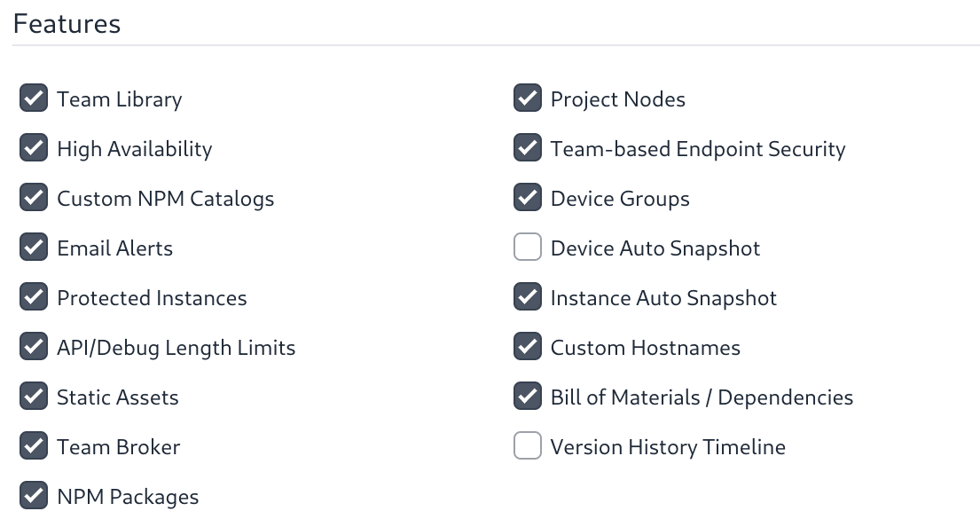Turn off Device Groups

click(x=527, y=198)
